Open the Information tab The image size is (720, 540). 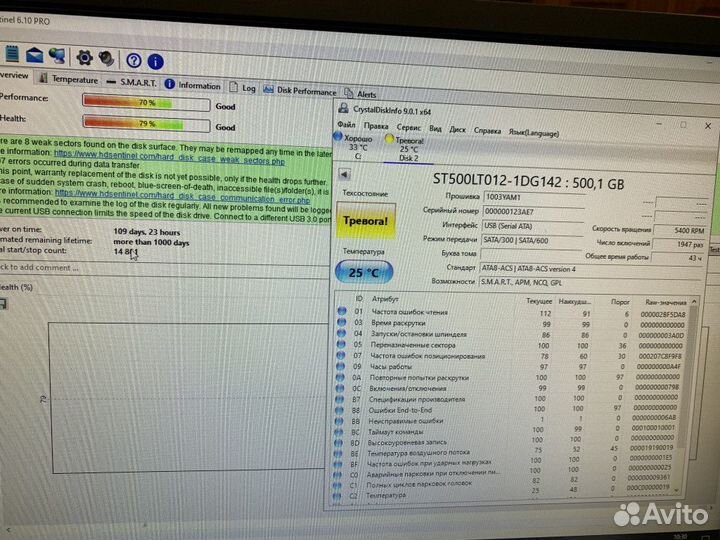click(x=193, y=85)
